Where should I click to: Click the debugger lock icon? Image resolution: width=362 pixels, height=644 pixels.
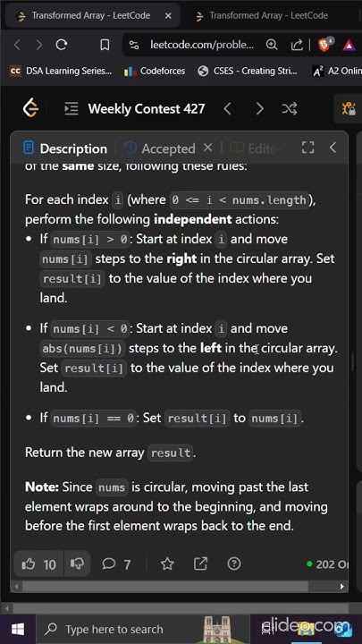tap(349, 109)
